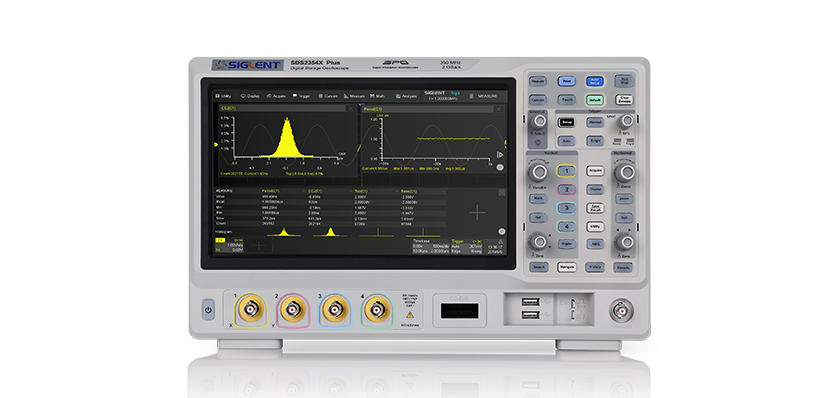Close the CCJ(C1) histogram window
The image size is (839, 398).
pyautogui.click(x=350, y=108)
